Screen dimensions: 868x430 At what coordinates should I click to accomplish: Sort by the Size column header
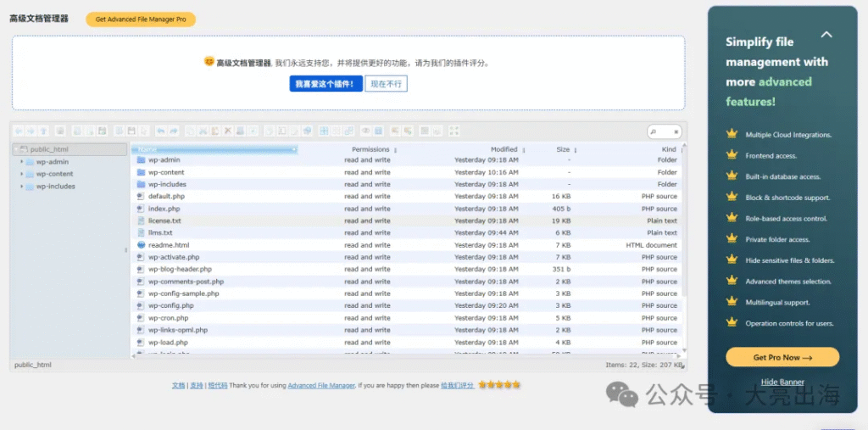[x=563, y=149]
